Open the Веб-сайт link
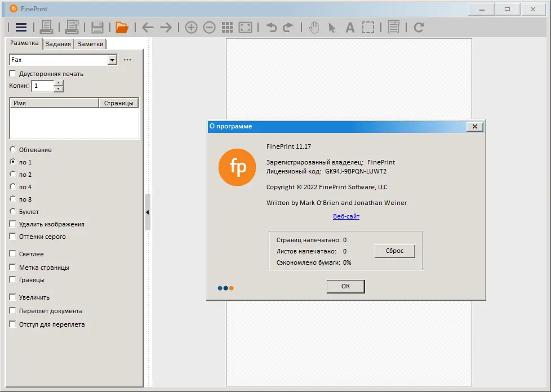Image resolution: width=551 pixels, height=392 pixels. [346, 216]
